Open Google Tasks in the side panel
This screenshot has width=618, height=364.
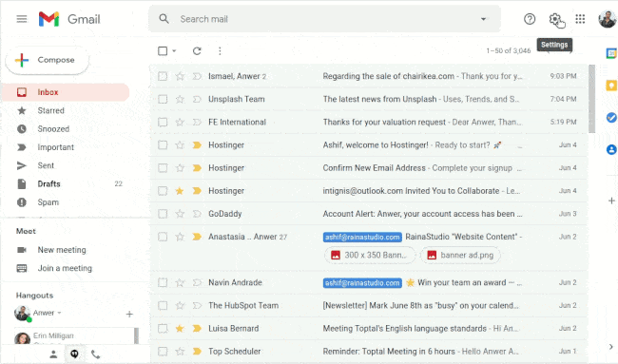611,118
